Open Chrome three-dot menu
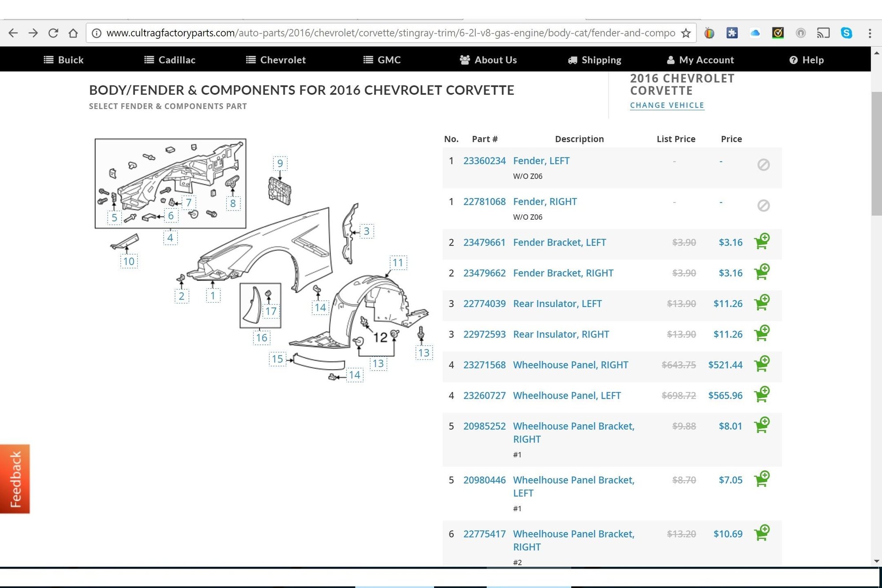This screenshot has width=882, height=588. [870, 33]
